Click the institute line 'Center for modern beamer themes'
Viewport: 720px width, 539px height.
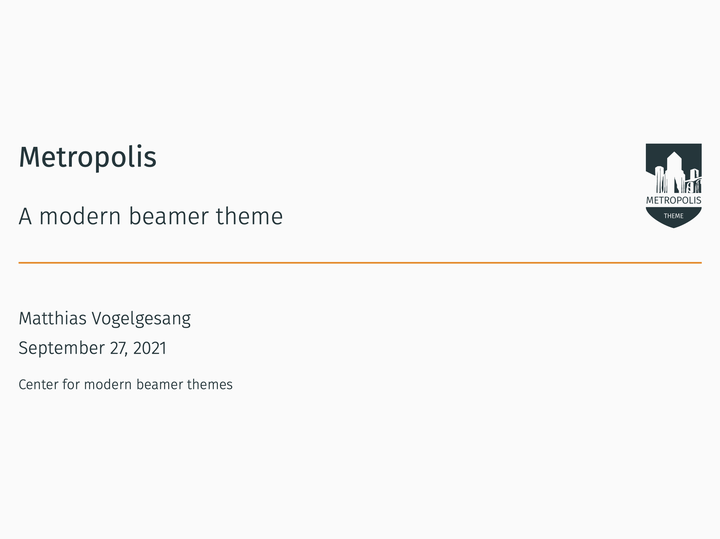pos(125,385)
